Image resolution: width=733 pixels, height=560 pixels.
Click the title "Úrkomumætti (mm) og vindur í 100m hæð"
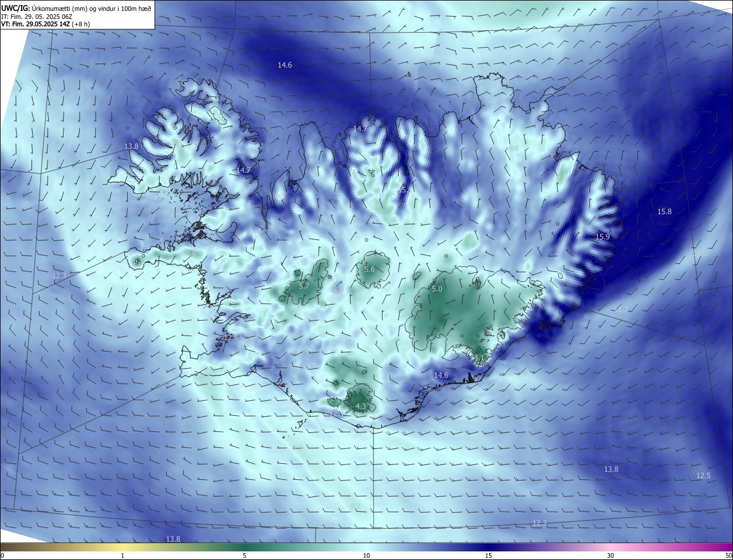[90, 8]
